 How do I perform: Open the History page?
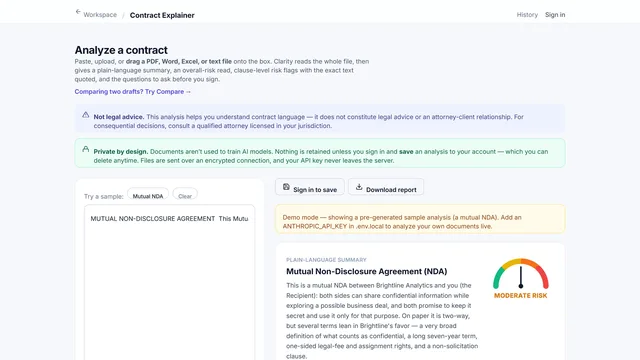point(527,15)
